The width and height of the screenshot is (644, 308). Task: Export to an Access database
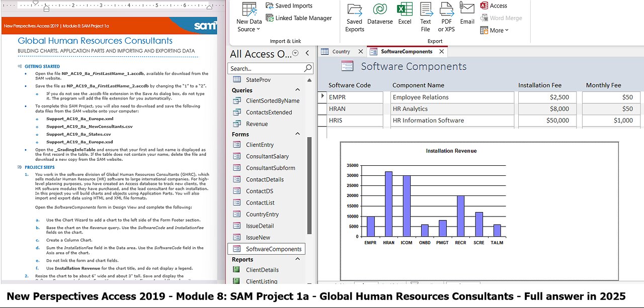(x=494, y=6)
